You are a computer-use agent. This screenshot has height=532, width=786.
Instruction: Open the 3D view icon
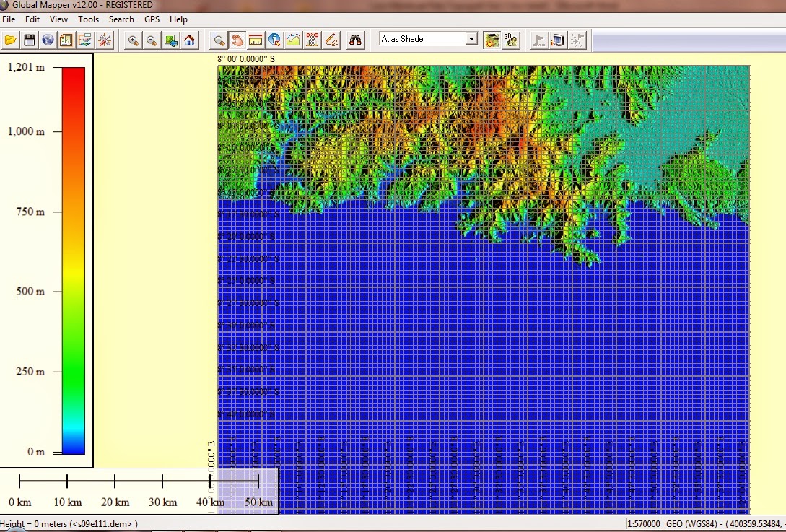tap(511, 40)
